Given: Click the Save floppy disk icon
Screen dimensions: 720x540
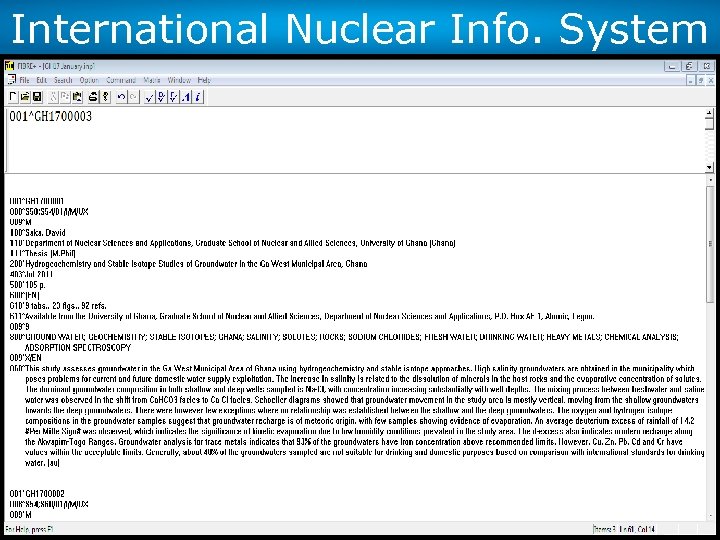Looking at the screenshot, I should pos(37,97).
